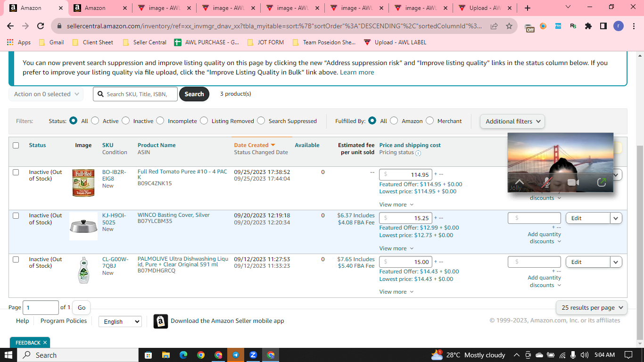Click Edit for the WINCO Basting Cover

(588, 218)
